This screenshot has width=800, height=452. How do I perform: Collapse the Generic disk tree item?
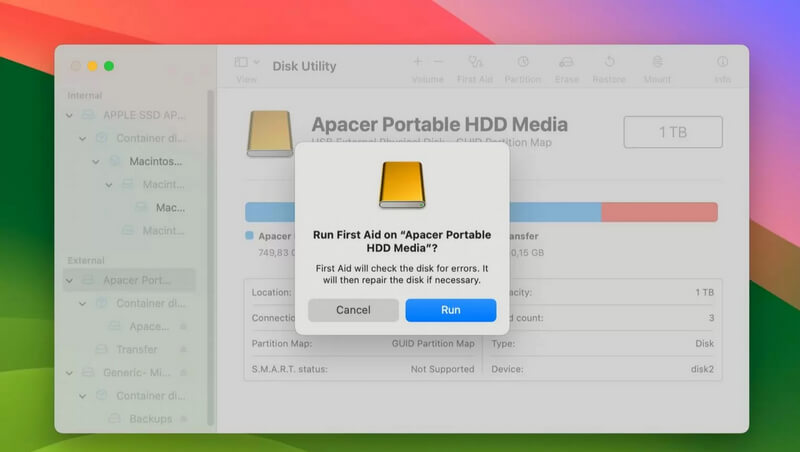(70, 373)
